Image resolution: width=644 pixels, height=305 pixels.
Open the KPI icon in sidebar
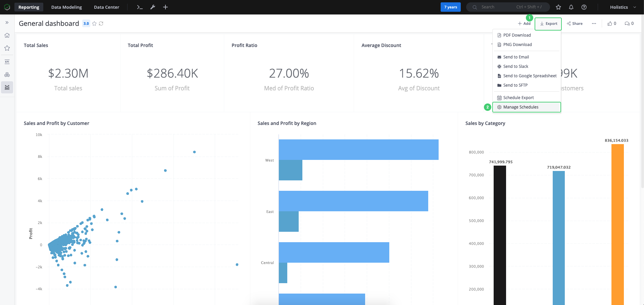coord(7,62)
